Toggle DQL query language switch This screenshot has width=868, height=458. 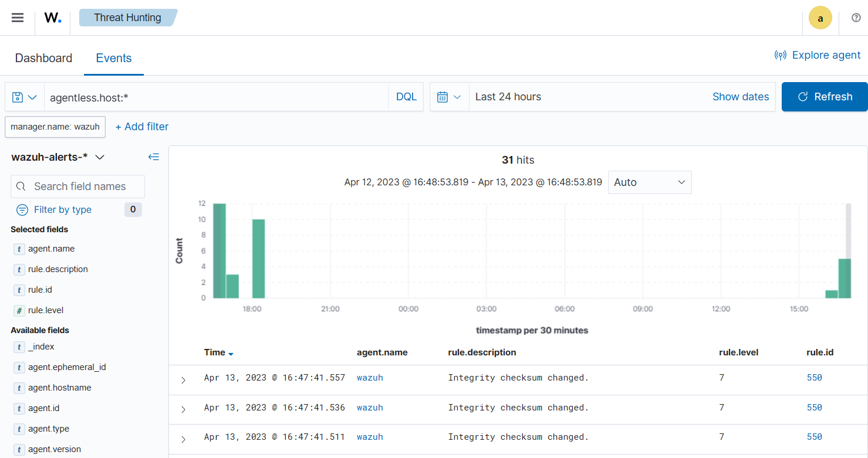pos(406,97)
